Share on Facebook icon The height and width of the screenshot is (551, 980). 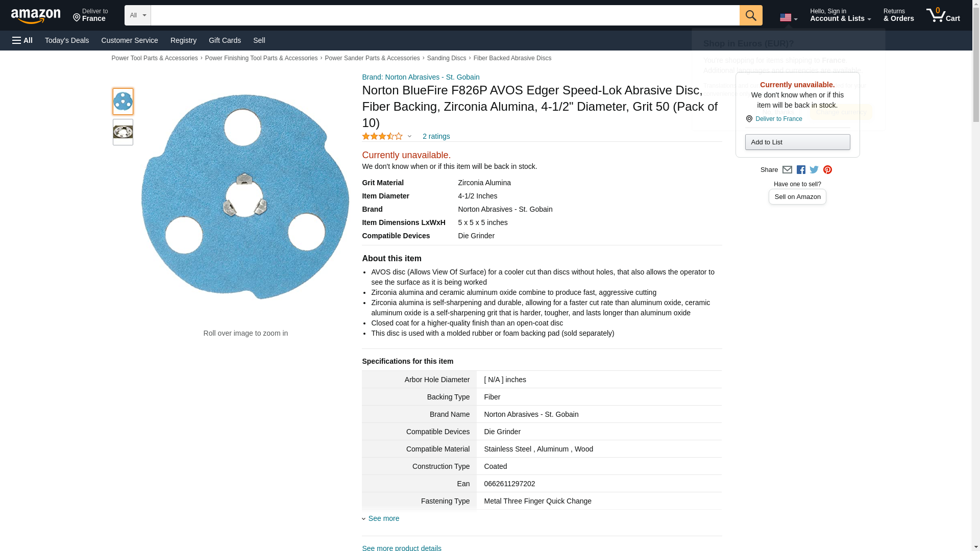[801, 170]
